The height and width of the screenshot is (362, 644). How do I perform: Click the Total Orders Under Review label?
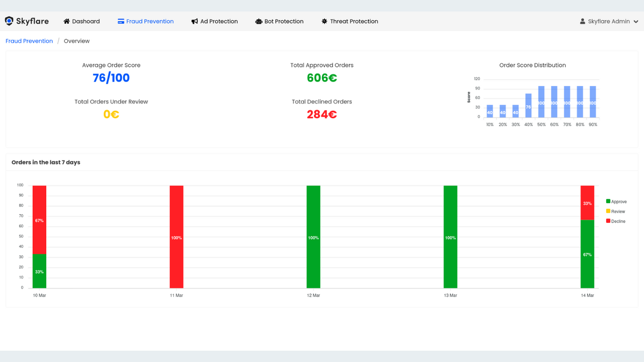[x=111, y=102]
